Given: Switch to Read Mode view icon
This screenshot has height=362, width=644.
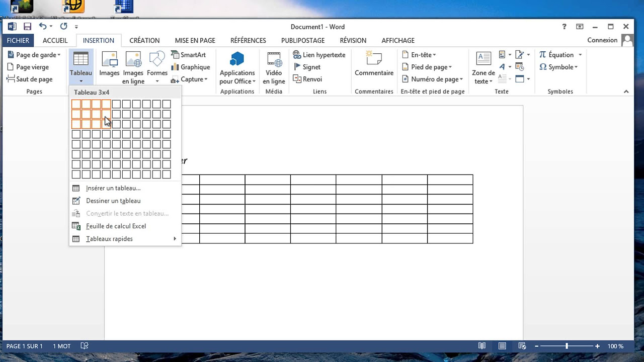Looking at the screenshot, I should click(482, 346).
